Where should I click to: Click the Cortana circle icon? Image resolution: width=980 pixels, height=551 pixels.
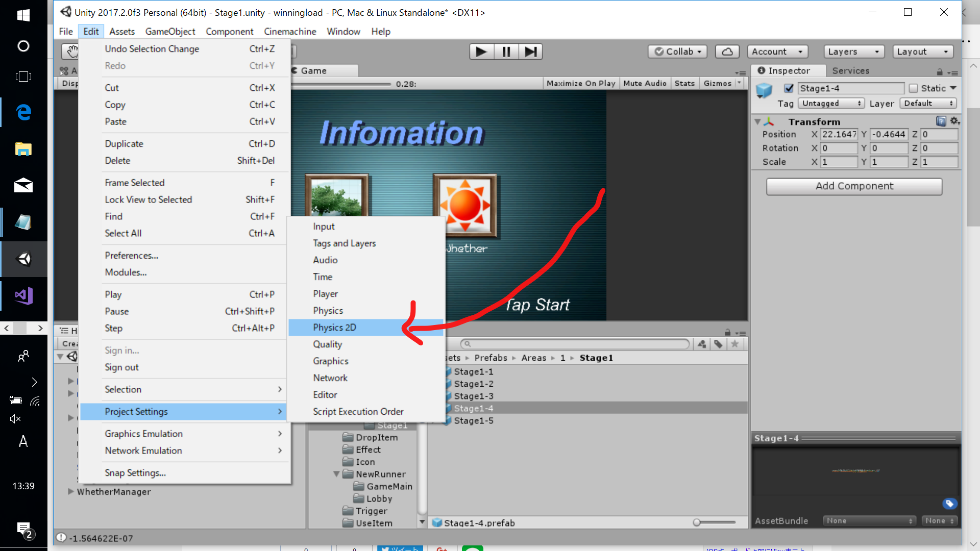point(23,46)
